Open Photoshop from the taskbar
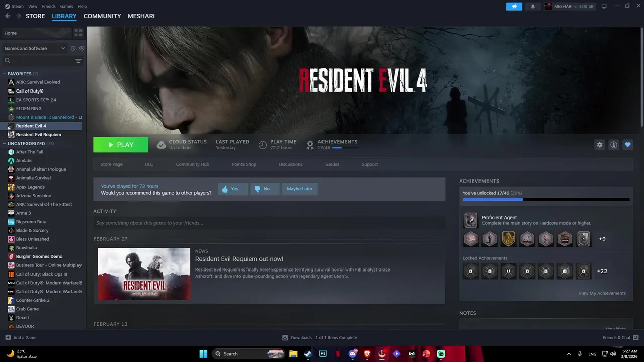Viewport: 644px width, 362px height. click(x=323, y=354)
